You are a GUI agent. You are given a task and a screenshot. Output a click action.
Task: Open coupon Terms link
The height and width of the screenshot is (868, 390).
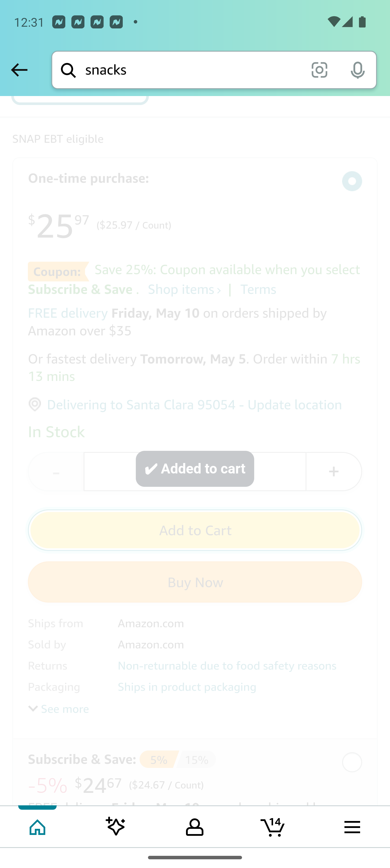click(x=258, y=290)
